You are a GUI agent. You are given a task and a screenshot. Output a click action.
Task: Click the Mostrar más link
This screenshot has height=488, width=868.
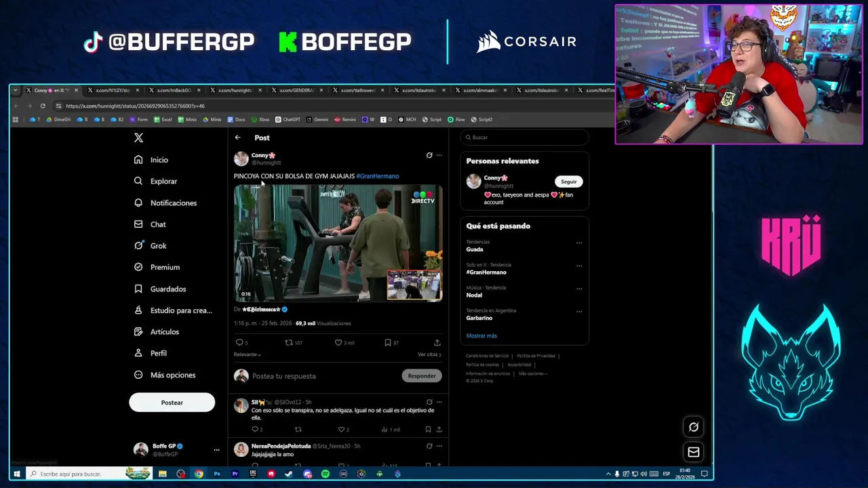(481, 336)
